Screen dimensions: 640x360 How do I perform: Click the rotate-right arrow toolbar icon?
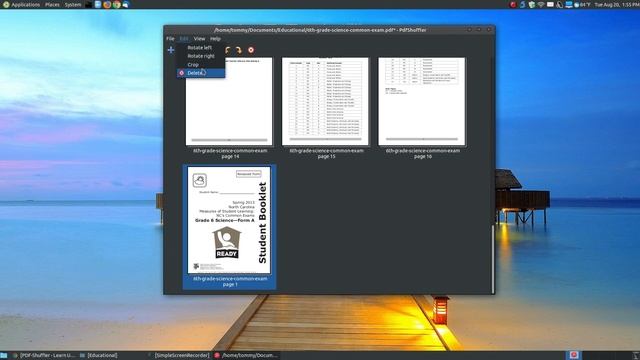[239, 50]
